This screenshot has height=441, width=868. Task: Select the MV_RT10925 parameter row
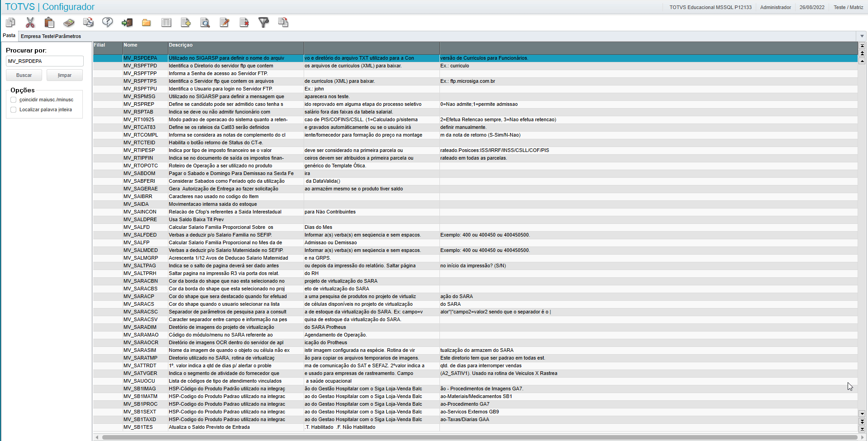click(x=475, y=120)
